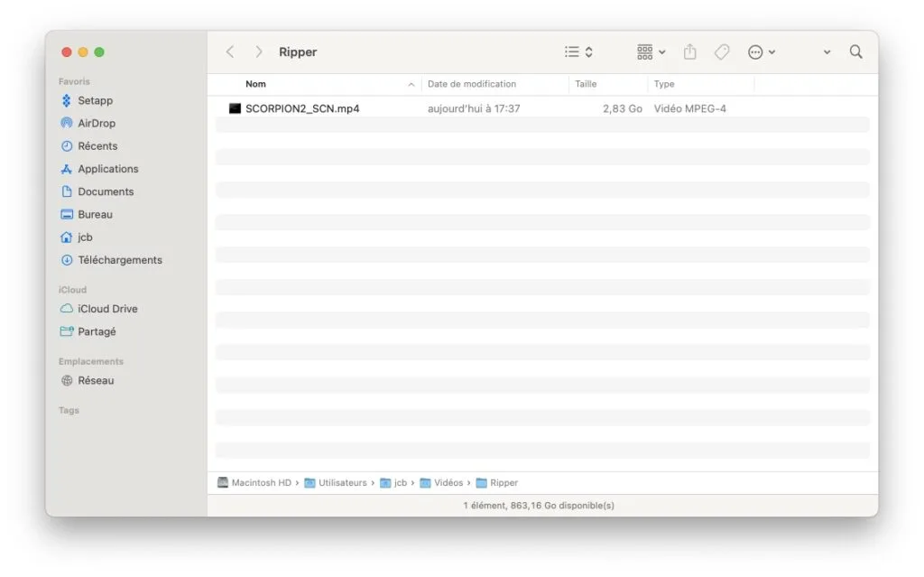Click the Back navigation arrow
Screen dimensions: 924x577
click(x=230, y=51)
